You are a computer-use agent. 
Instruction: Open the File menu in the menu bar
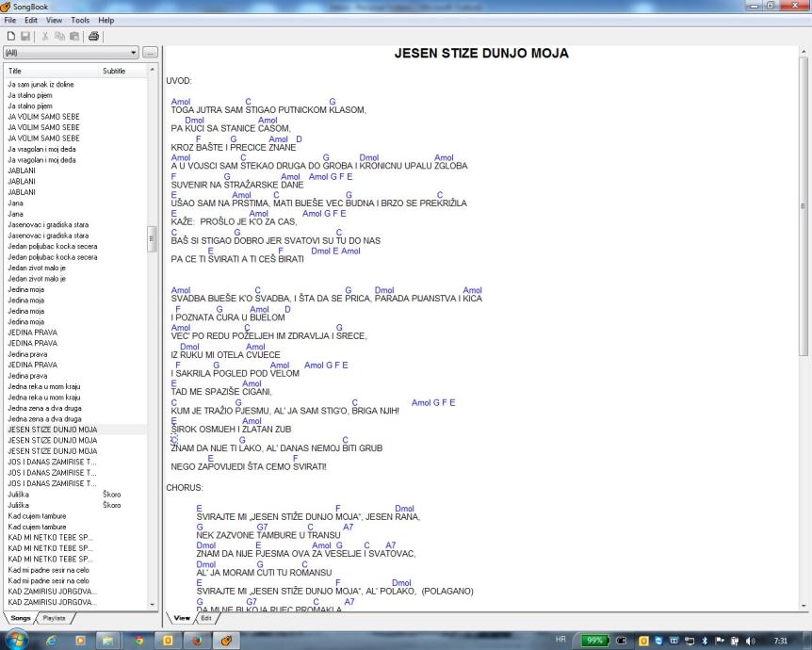[10, 20]
